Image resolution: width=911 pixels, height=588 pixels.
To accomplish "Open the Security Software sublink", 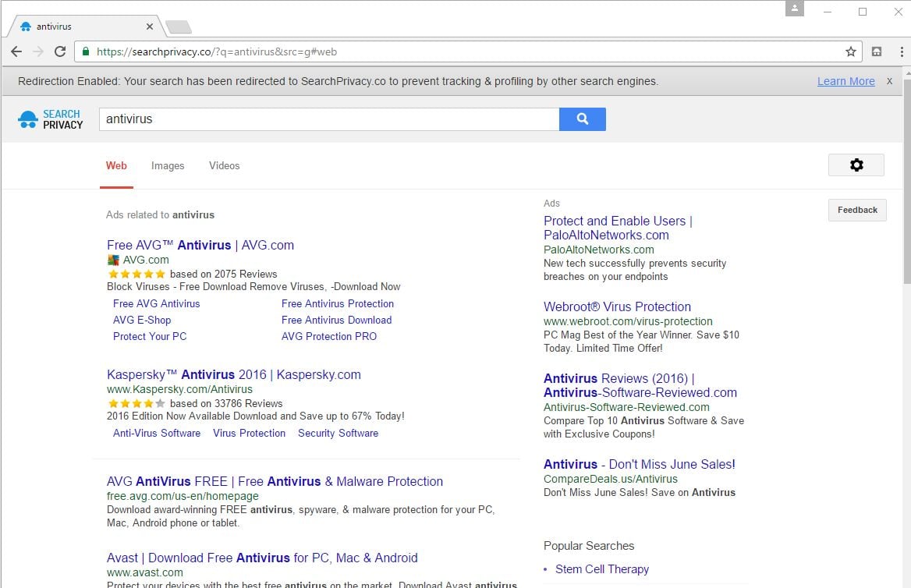I will pos(339,433).
